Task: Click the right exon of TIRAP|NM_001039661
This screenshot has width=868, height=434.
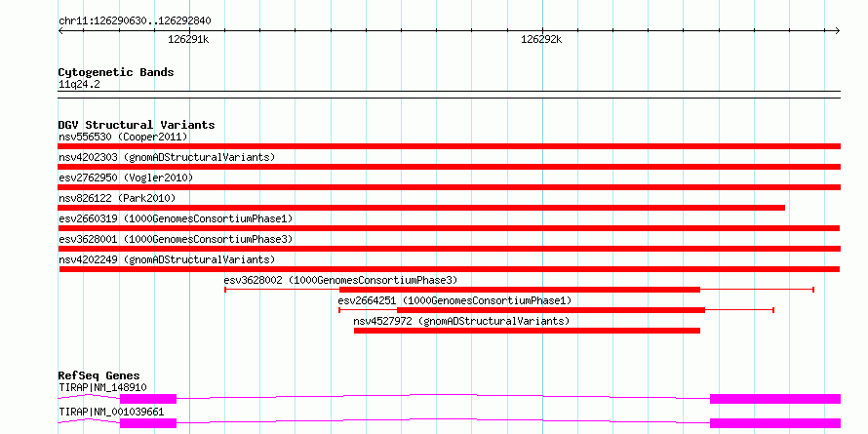Action: (775, 423)
